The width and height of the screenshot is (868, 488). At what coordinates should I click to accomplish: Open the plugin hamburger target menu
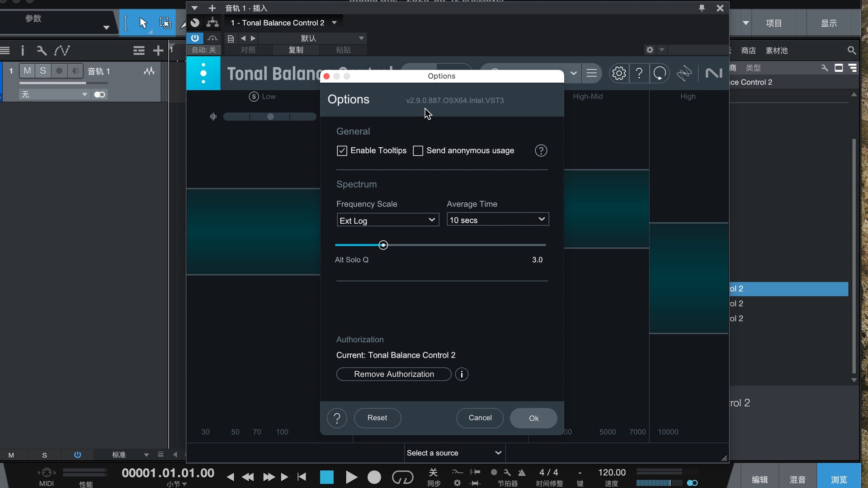[591, 73]
